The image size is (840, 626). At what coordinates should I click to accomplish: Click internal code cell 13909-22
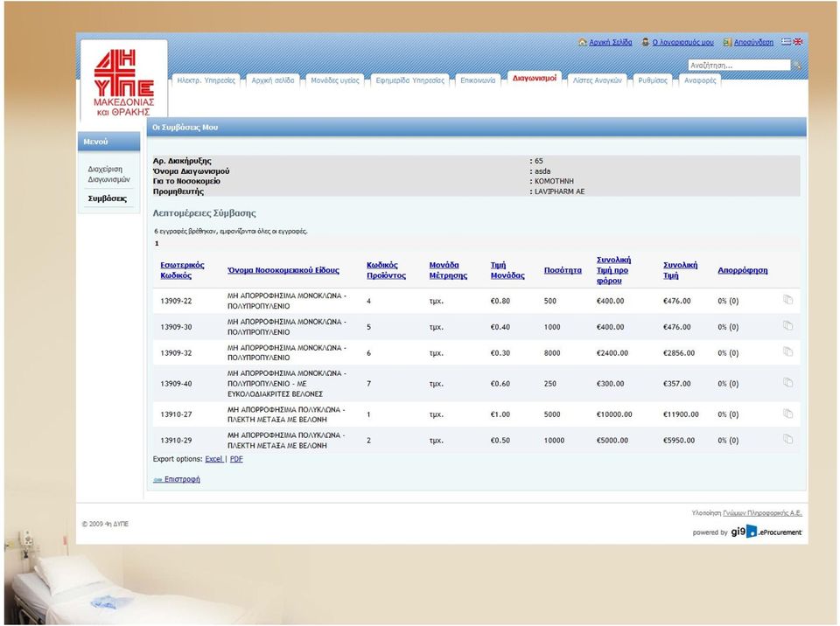pyautogui.click(x=176, y=301)
